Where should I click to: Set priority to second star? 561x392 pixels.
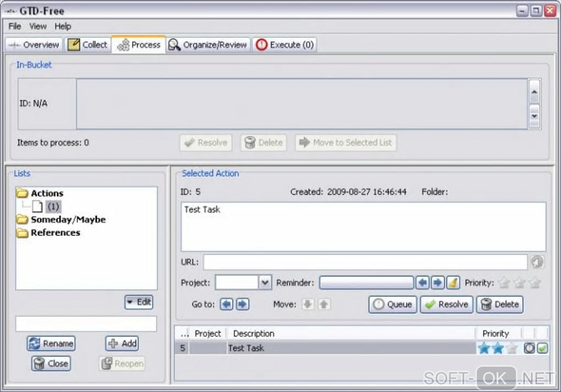point(520,283)
